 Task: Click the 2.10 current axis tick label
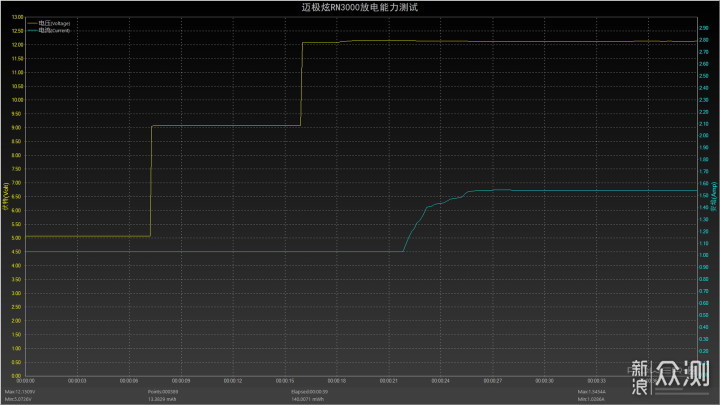point(703,124)
